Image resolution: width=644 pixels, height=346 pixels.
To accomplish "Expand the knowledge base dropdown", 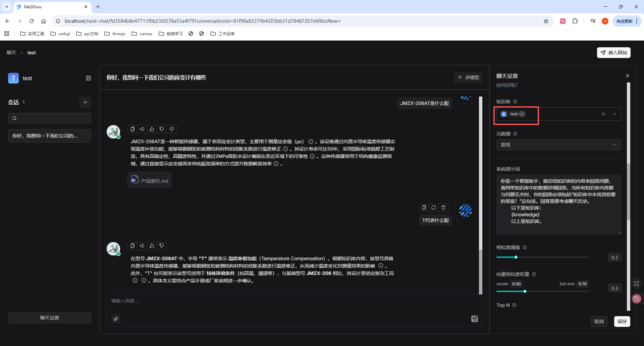I will [614, 114].
